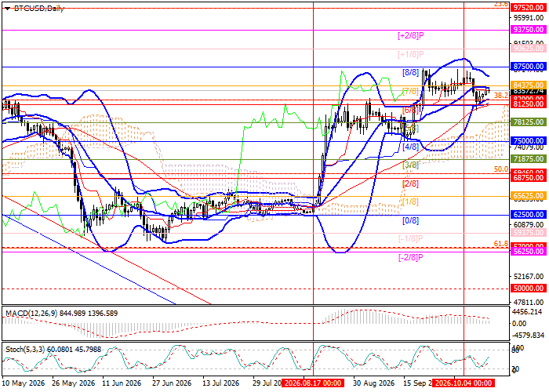This screenshot has height=392, width=549.
Task: Click the 4456.214 MACD scale value
Action: [529, 312]
